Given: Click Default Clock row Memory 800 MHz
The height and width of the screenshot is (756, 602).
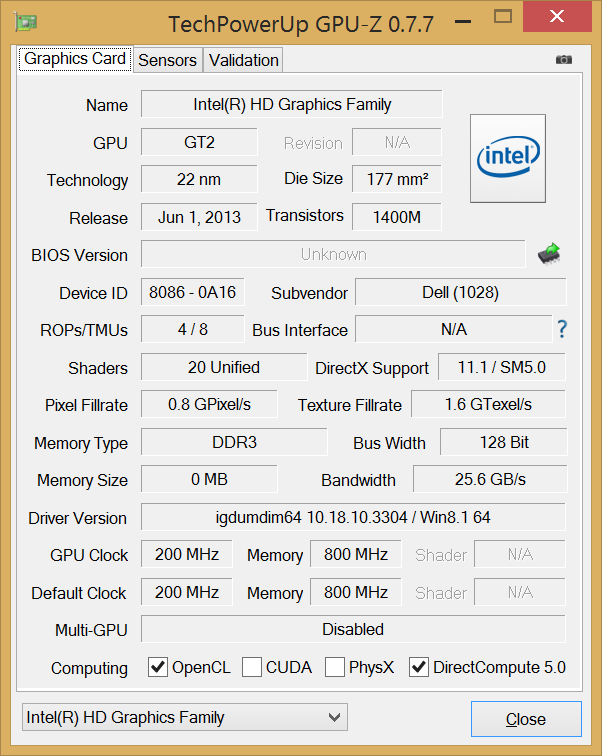Looking at the screenshot, I should click(x=356, y=592).
